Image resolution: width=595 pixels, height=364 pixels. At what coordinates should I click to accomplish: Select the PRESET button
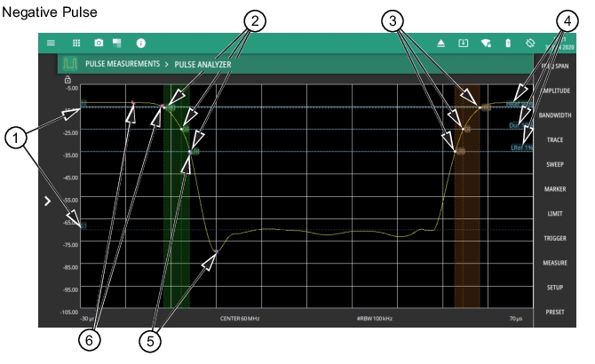(555, 312)
